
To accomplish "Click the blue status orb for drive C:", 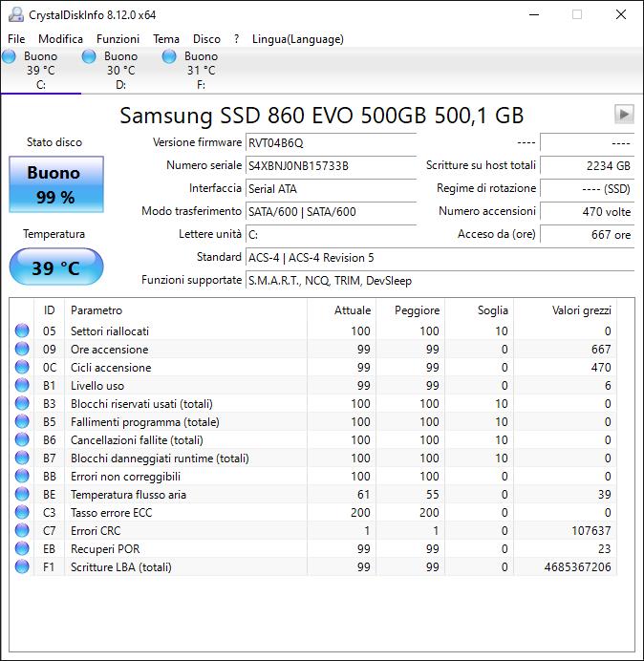I will [9, 56].
